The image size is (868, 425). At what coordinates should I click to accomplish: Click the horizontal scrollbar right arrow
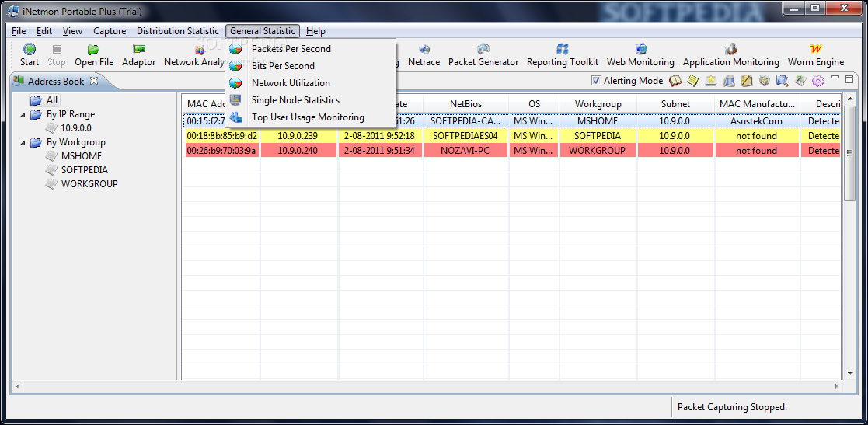(x=836, y=385)
